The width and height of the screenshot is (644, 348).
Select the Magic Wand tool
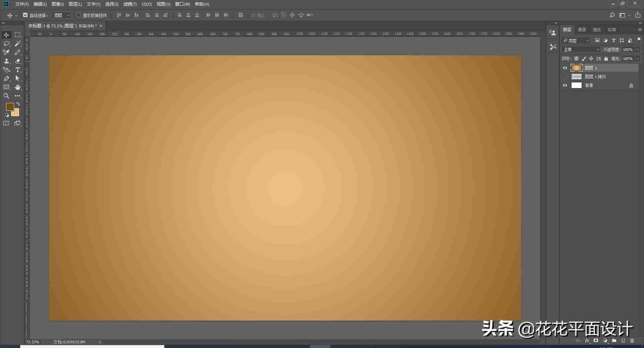pyautogui.click(x=17, y=44)
